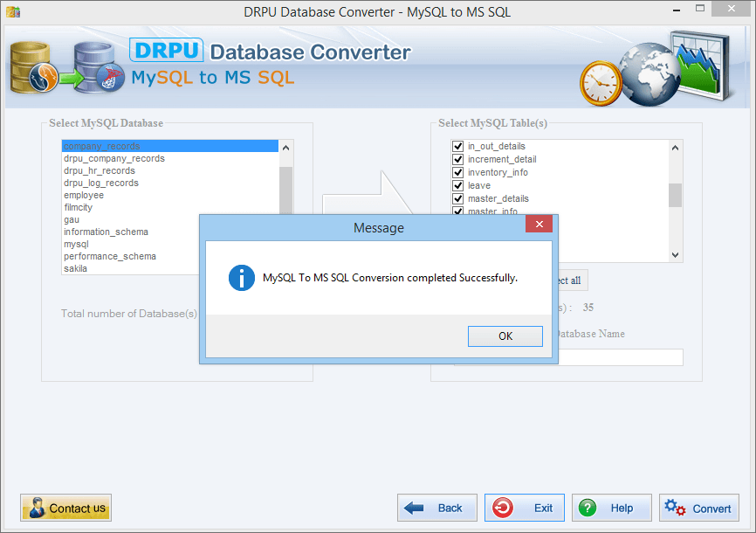This screenshot has height=533, width=756.
Task: Click the Contact us person icon
Action: 38,508
